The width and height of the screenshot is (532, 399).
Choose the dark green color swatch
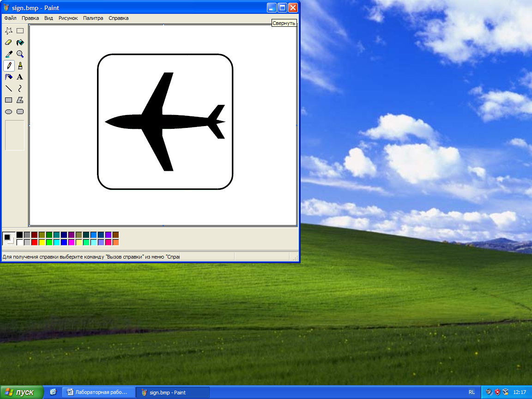tap(49, 235)
